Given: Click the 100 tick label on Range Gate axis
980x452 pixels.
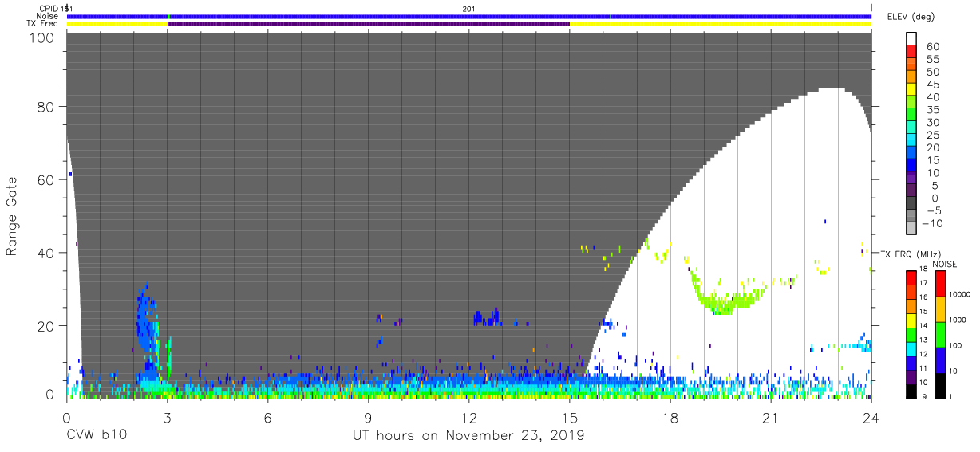Looking at the screenshot, I should [41, 37].
